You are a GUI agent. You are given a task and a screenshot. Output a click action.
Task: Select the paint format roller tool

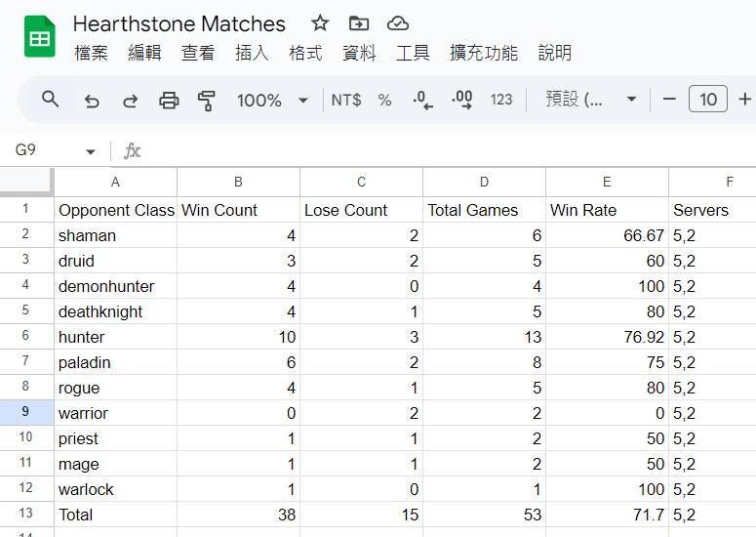pos(207,101)
